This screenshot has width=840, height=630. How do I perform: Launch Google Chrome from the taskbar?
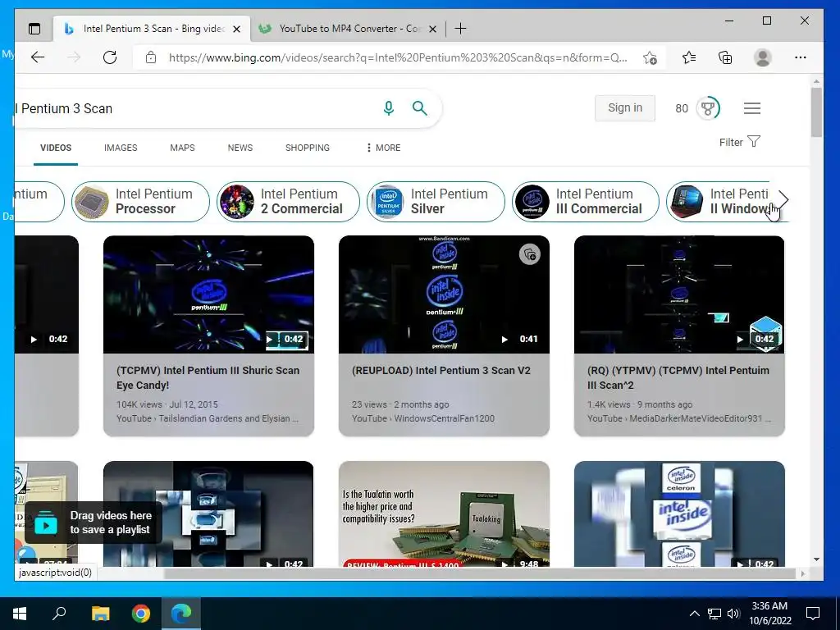coord(141,614)
